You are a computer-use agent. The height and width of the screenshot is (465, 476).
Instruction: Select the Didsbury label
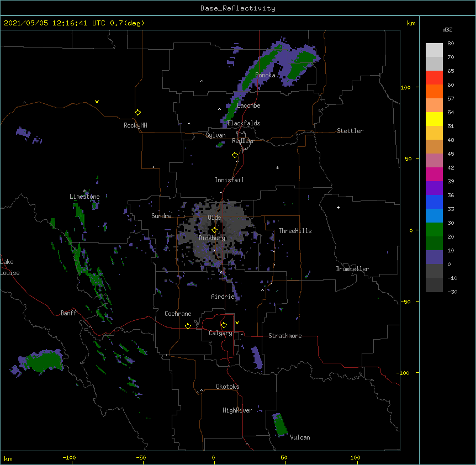point(212,238)
